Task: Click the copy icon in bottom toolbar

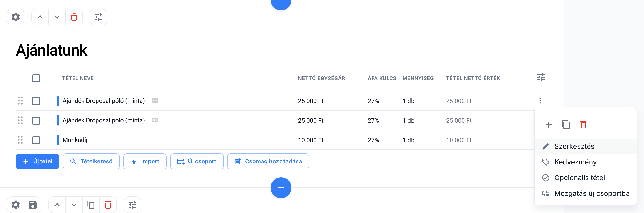Action: (x=91, y=205)
